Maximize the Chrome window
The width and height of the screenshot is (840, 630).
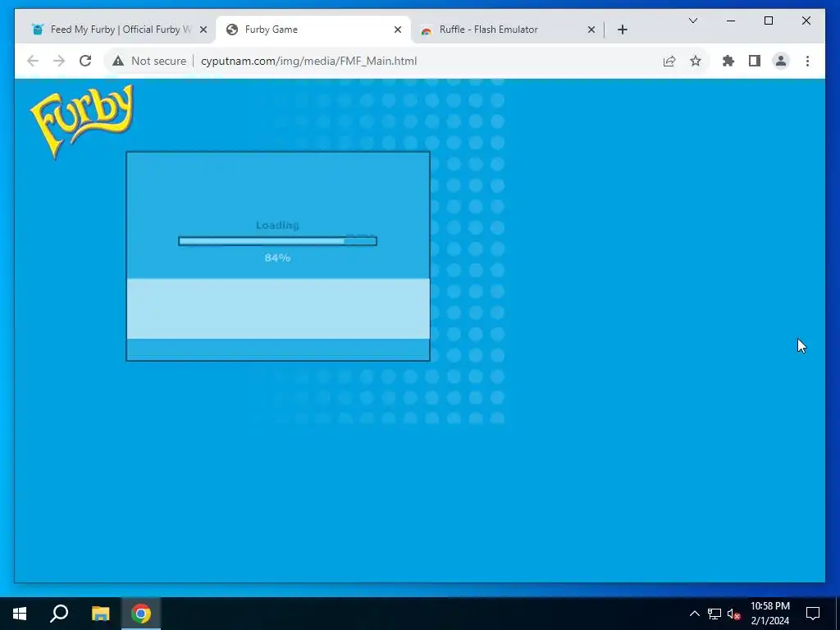[768, 21]
